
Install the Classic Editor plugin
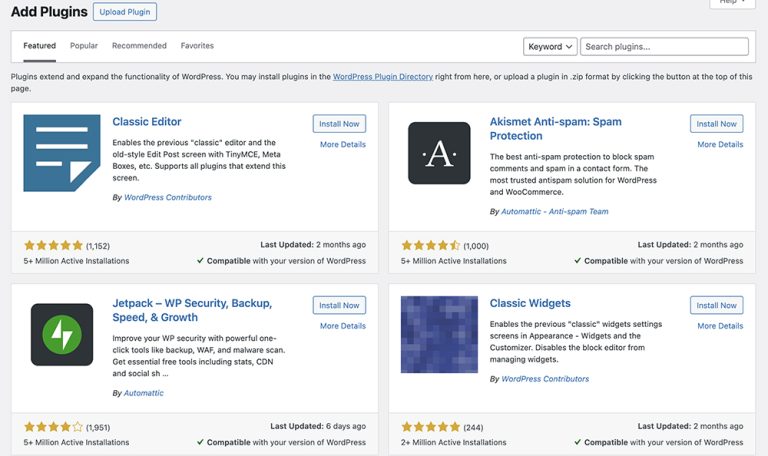point(339,124)
